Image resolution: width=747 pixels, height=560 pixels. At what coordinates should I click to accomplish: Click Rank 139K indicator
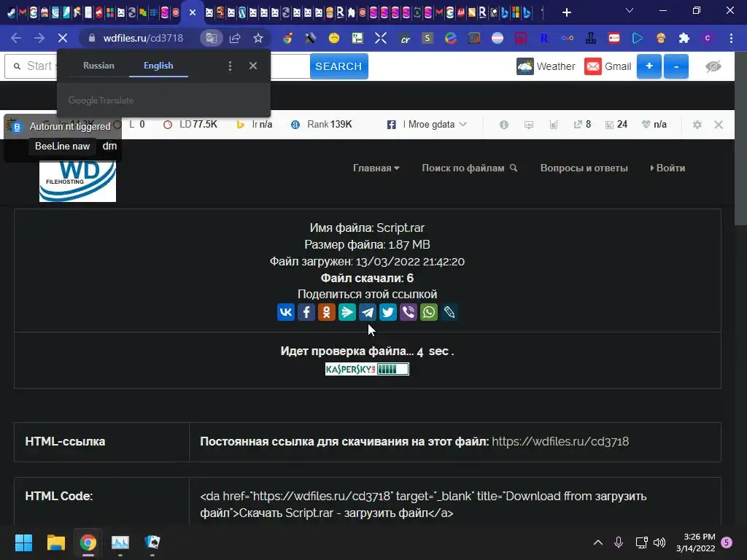tap(322, 125)
